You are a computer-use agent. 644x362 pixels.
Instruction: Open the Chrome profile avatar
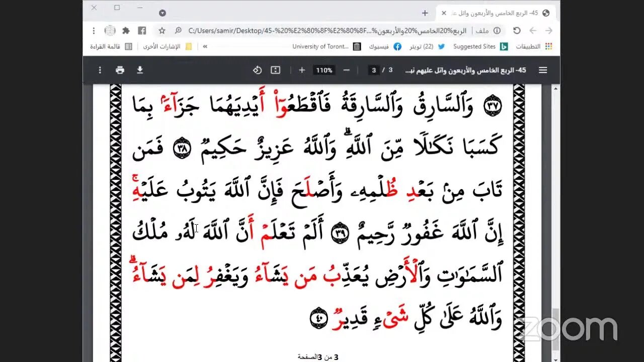(110, 31)
